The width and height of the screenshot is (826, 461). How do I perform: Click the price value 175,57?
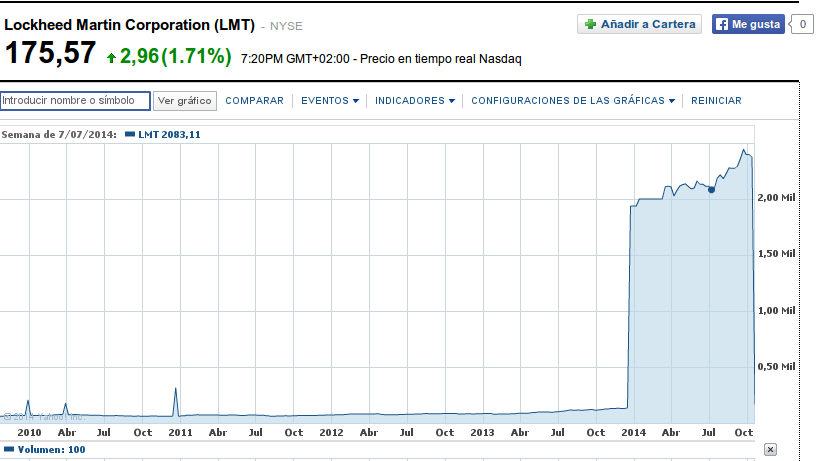point(51,53)
